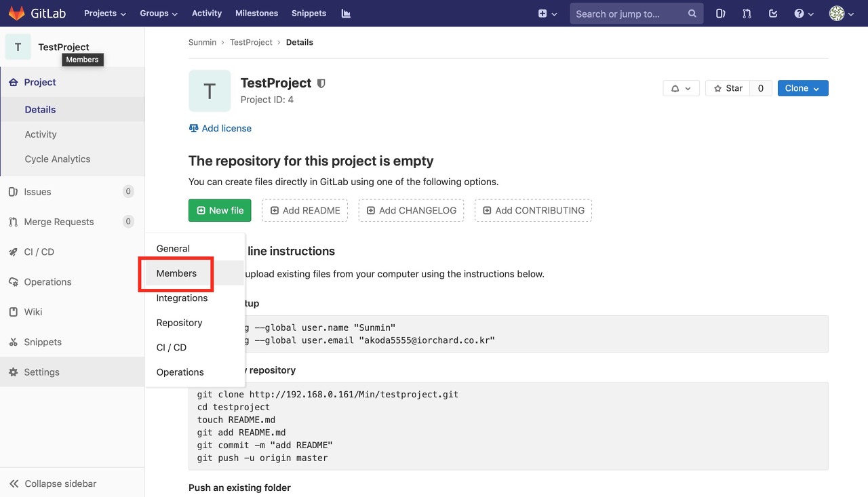Image resolution: width=868 pixels, height=497 pixels.
Task: Open the help question mark dropdown
Action: click(x=804, y=14)
